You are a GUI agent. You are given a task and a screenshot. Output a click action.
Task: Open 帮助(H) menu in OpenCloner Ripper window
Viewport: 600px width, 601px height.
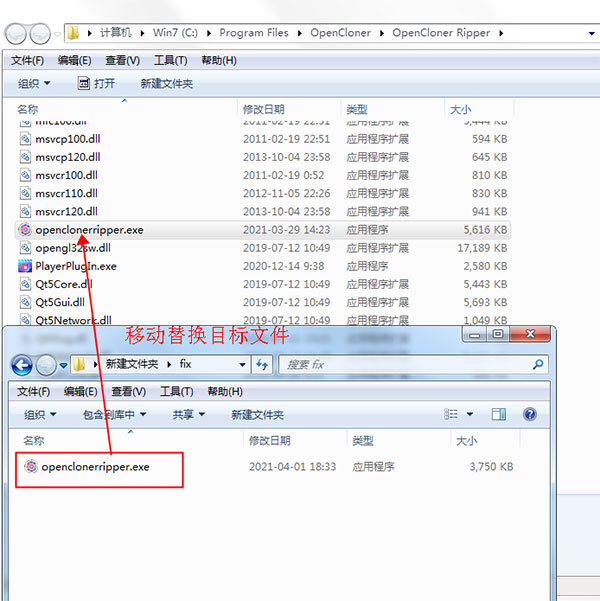[219, 61]
